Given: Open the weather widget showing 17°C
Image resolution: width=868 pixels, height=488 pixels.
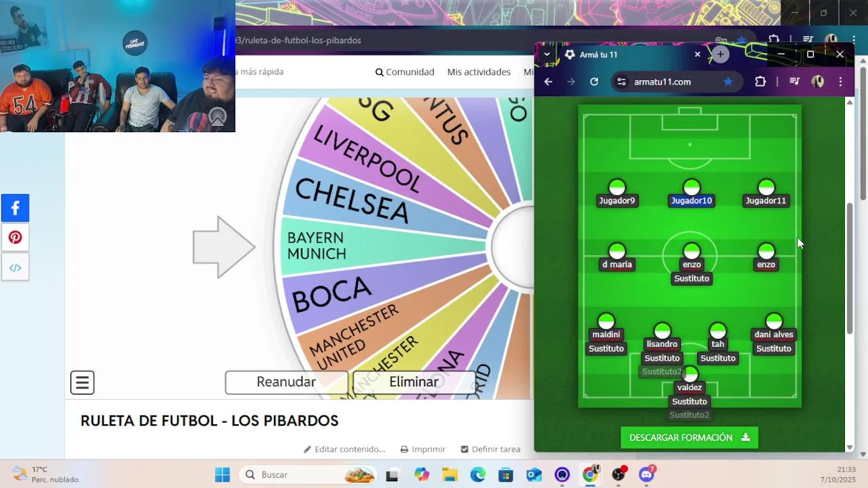Looking at the screenshot, I should click(45, 474).
